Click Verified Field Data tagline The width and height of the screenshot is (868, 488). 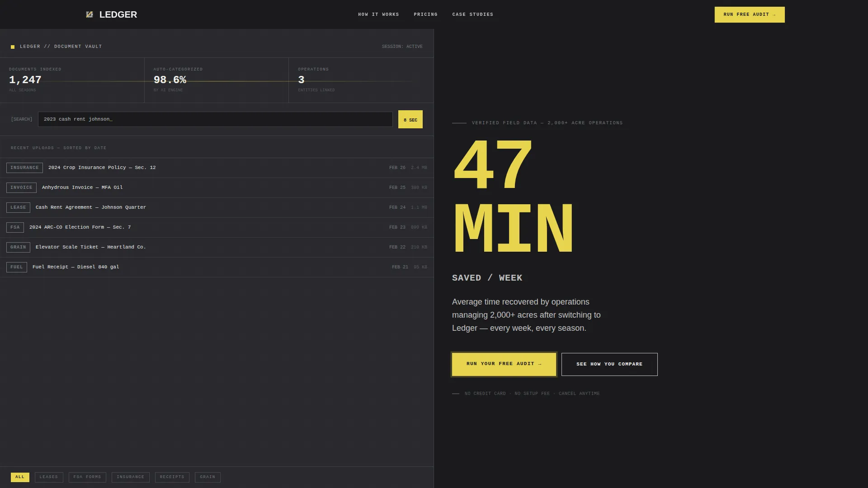(547, 123)
